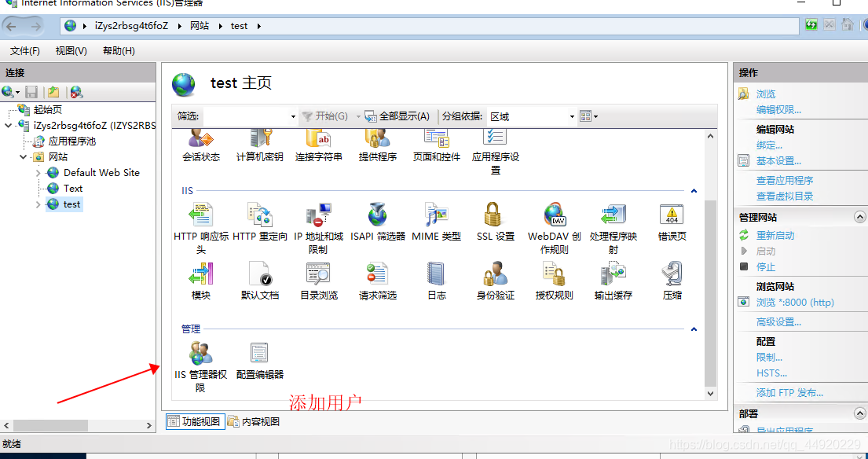The height and width of the screenshot is (459, 868).
Task: Open the view mode dropdown icon
Action: (588, 116)
